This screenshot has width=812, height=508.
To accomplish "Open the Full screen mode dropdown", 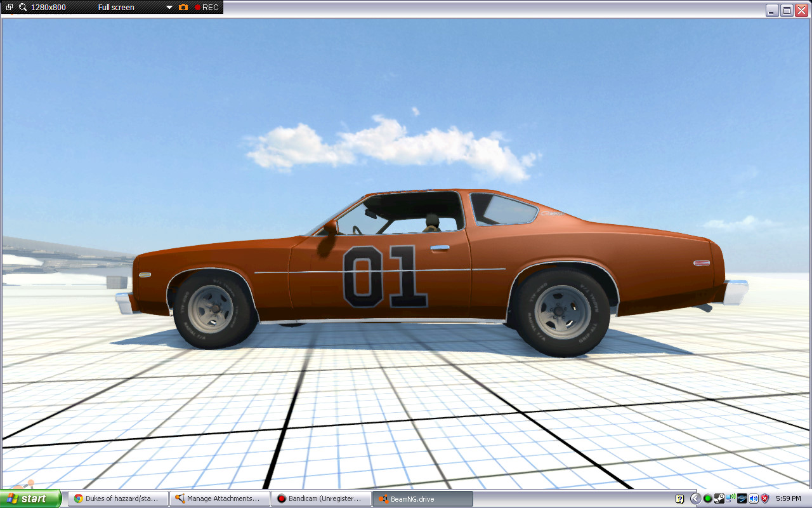I will [x=116, y=8].
